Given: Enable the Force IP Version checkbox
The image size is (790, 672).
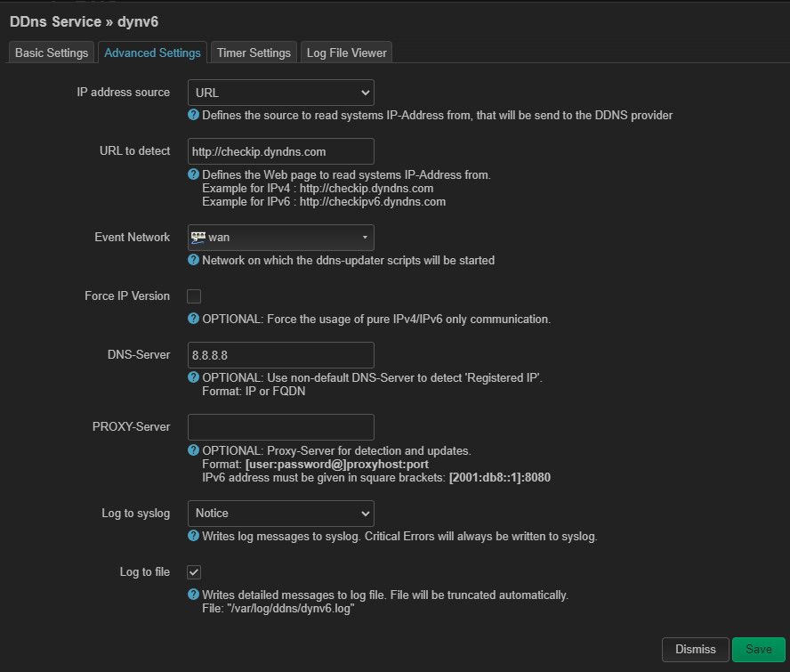Looking at the screenshot, I should pos(194,296).
